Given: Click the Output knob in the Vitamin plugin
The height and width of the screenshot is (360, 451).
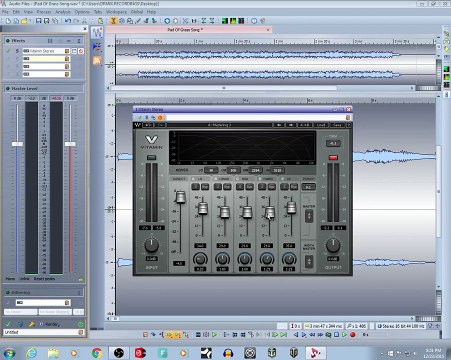Looking at the screenshot, I should point(333,245).
